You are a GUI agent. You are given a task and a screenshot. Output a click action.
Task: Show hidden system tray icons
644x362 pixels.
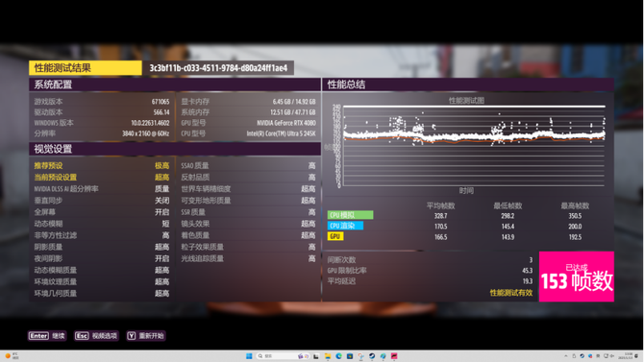[x=566, y=356]
